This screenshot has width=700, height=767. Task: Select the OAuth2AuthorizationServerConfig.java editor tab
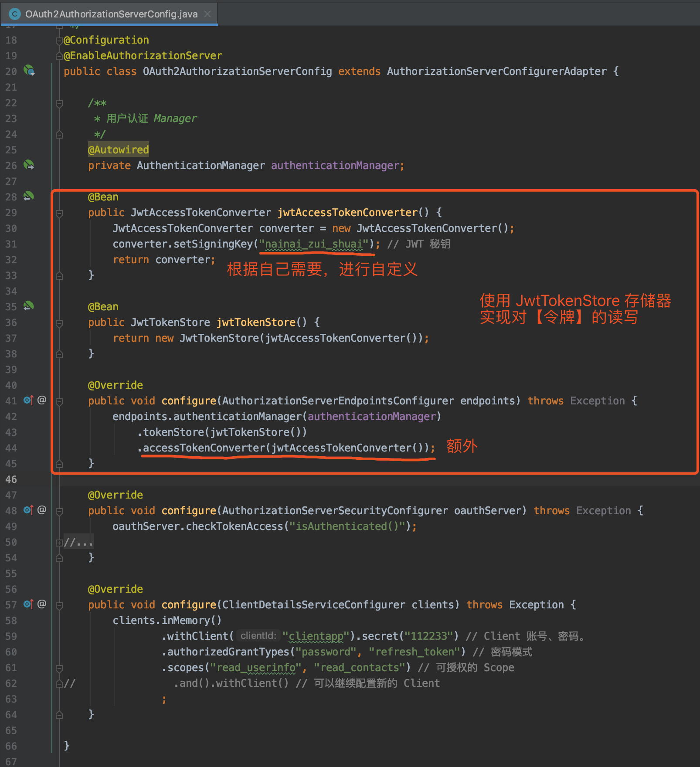[x=109, y=14]
